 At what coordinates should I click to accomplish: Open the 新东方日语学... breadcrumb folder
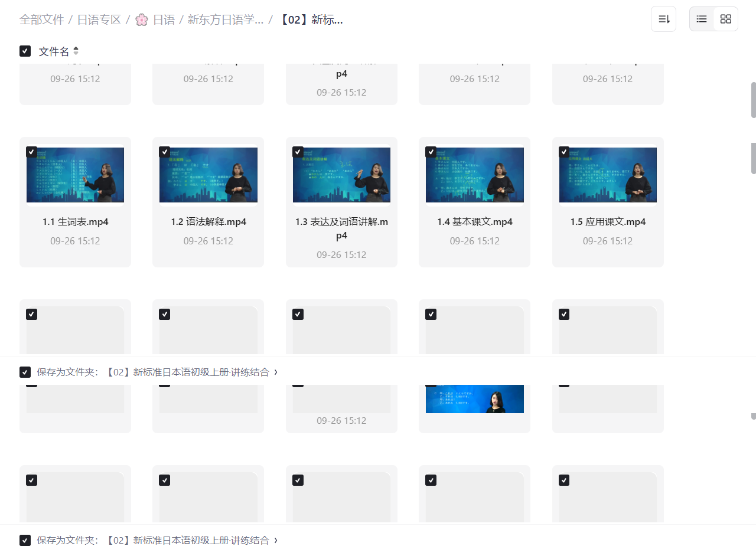tap(225, 19)
